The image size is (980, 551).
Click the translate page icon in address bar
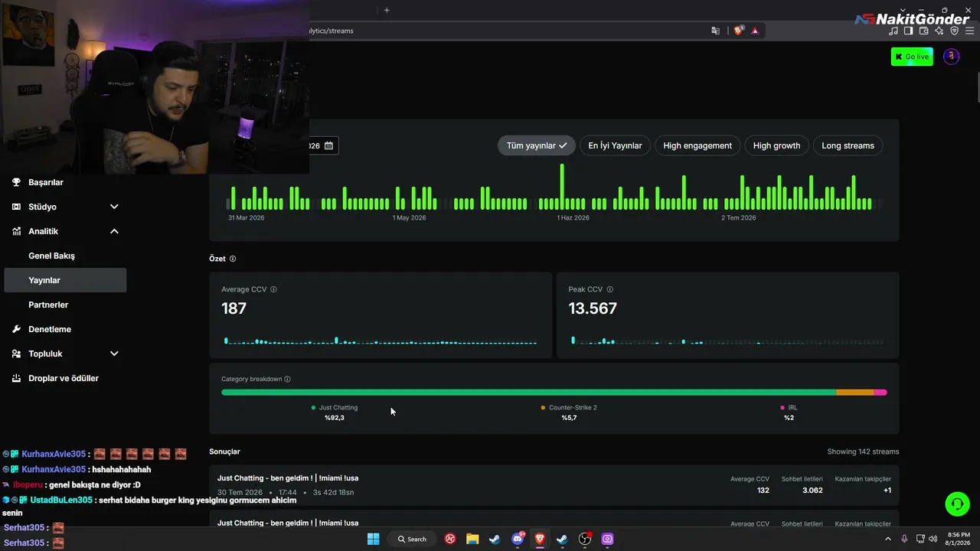pyautogui.click(x=715, y=31)
